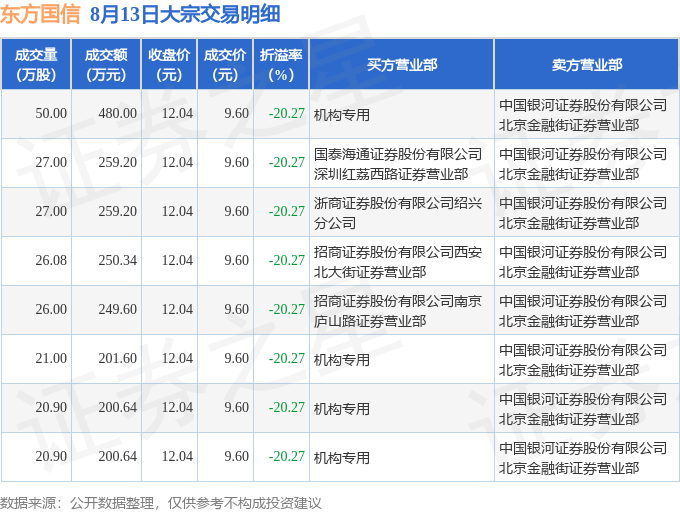Click the title 东方国信
Screen dimensions: 680x512
coord(40,14)
